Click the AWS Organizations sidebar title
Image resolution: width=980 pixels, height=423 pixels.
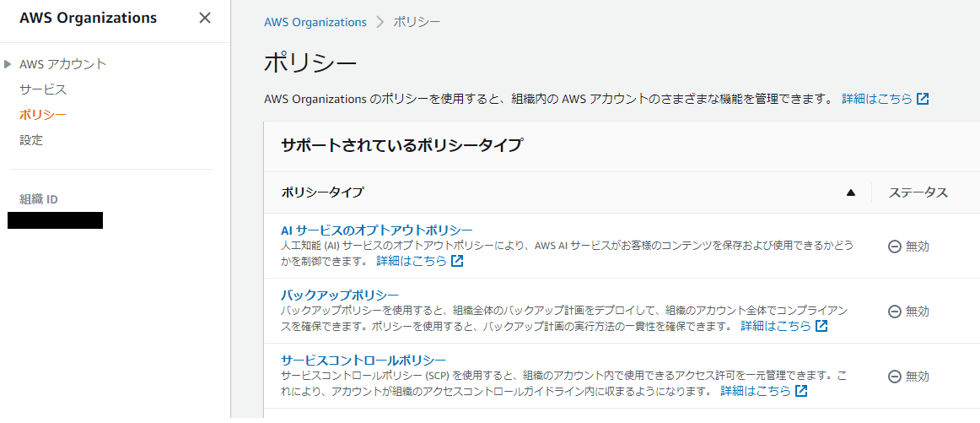pyautogui.click(x=88, y=18)
